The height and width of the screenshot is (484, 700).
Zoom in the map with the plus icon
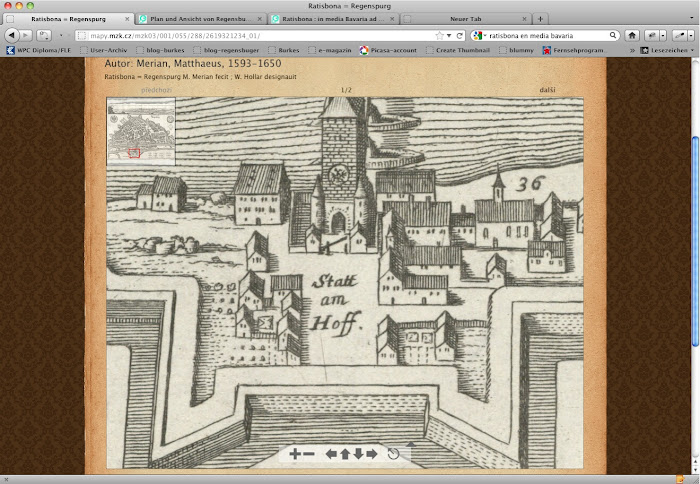(295, 454)
